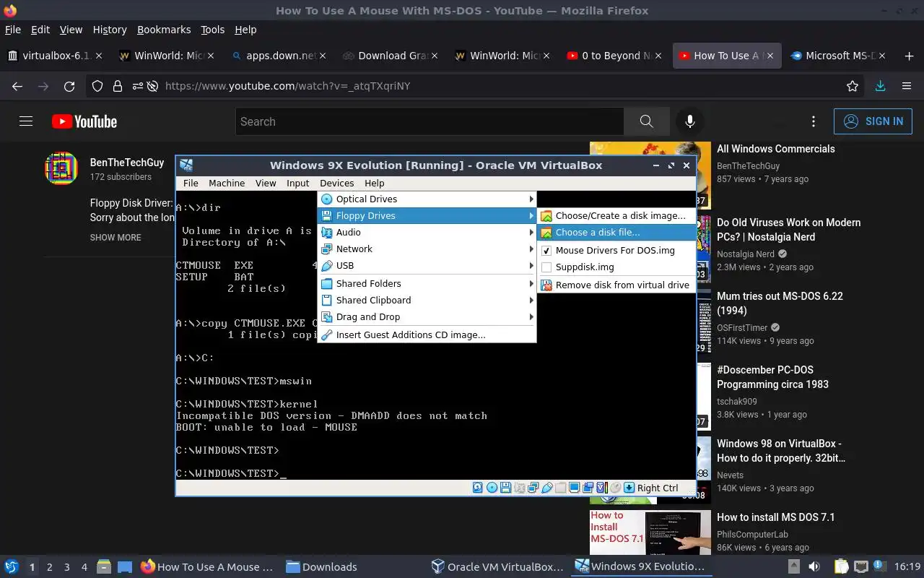Switch to the 0 to Beyond tab
The height and width of the screenshot is (578, 924).
tap(615, 56)
